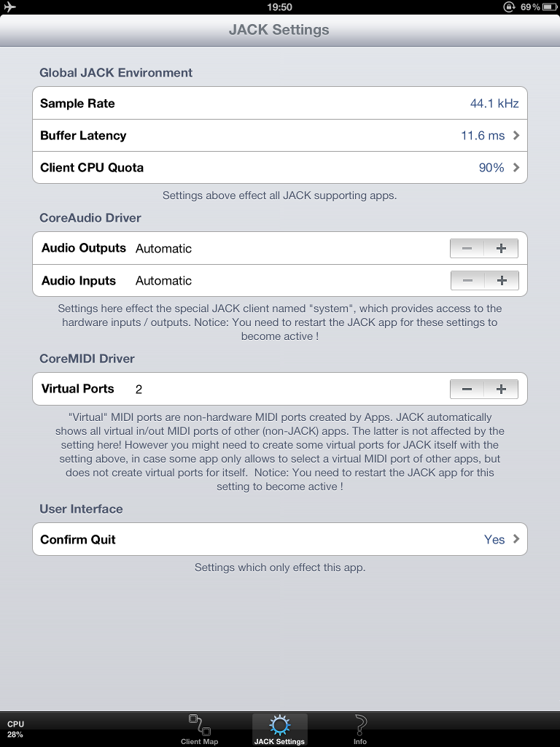This screenshot has width=560, height=747.
Task: Remove a Virtual Port with minus
Action: [467, 389]
